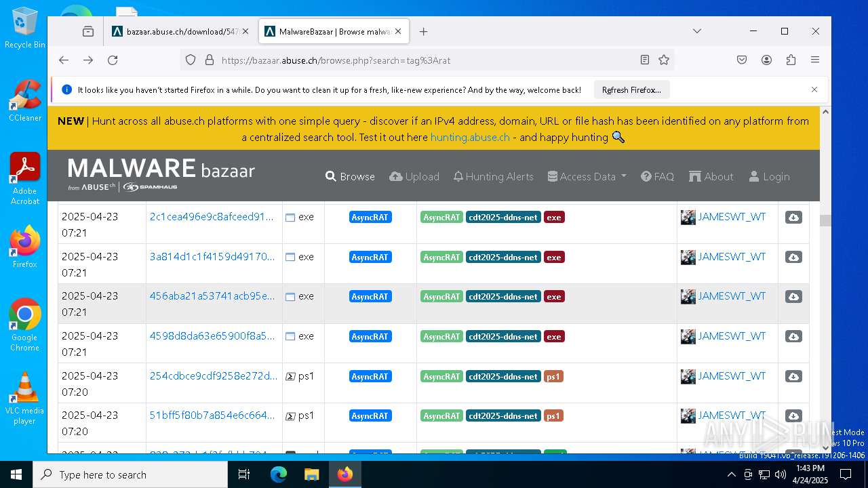Dismiss the Refresh Firefox notification
The width and height of the screenshot is (868, 488).
pos(814,89)
